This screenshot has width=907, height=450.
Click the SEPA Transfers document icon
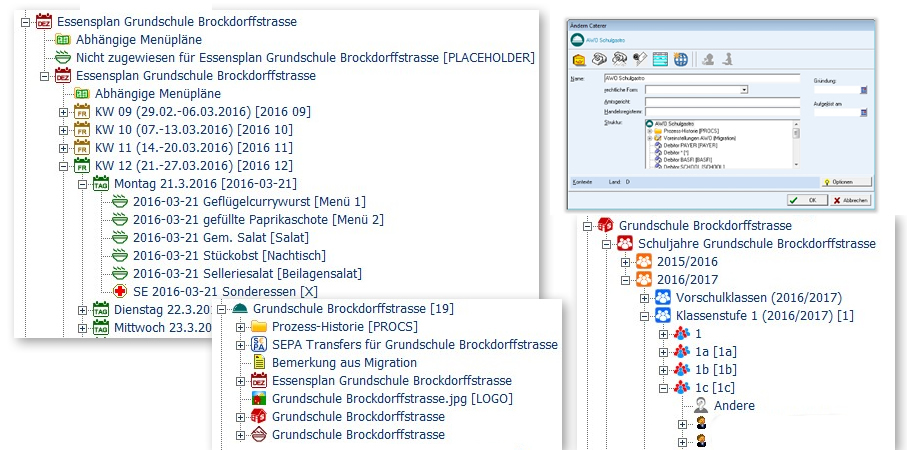pyautogui.click(x=258, y=344)
